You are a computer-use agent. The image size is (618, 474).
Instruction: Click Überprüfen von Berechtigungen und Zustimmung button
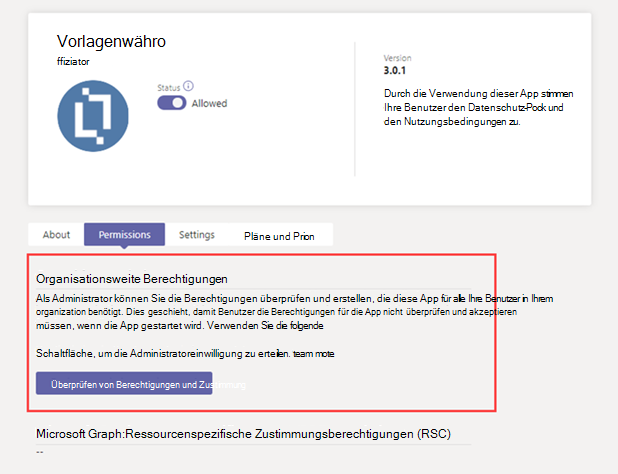click(124, 383)
